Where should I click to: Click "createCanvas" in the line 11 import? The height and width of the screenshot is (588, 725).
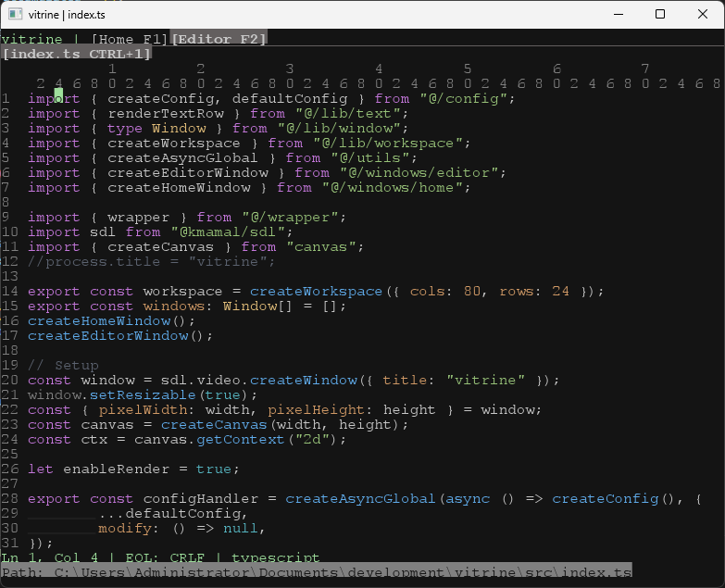(x=160, y=247)
